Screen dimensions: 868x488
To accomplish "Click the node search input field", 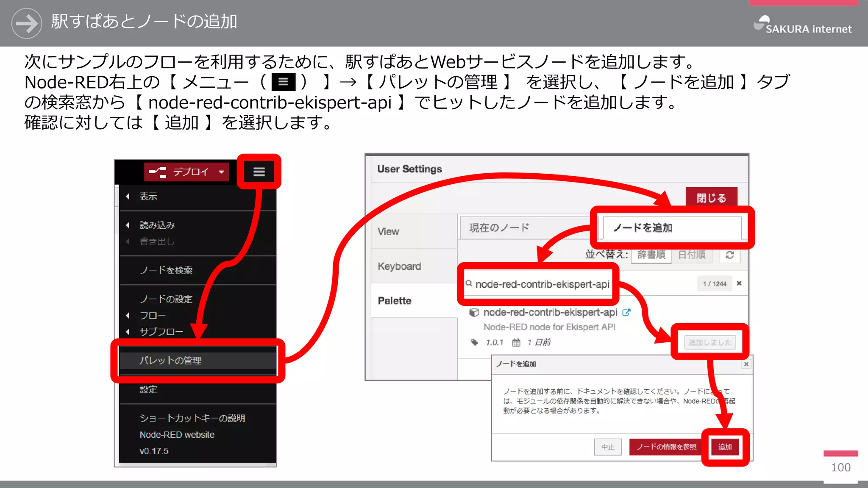I will (x=542, y=284).
